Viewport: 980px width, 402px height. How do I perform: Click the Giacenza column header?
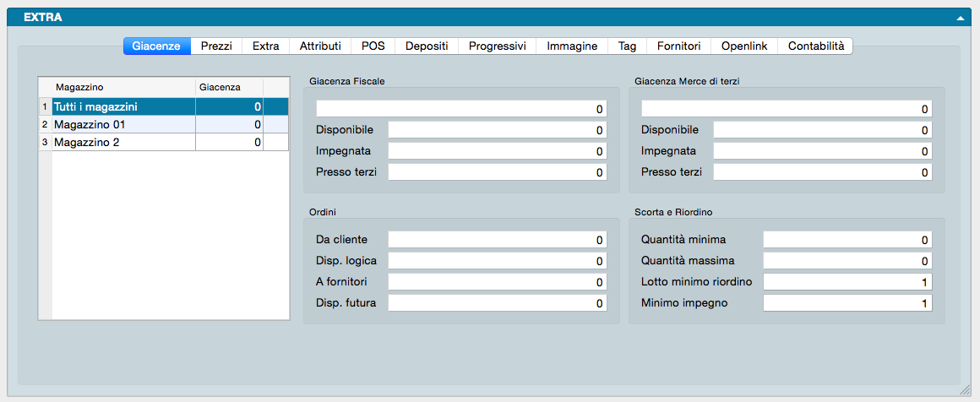(x=228, y=87)
